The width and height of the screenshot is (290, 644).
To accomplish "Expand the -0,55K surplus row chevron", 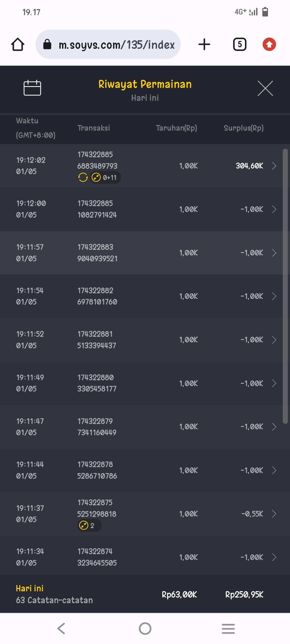I will click(274, 514).
